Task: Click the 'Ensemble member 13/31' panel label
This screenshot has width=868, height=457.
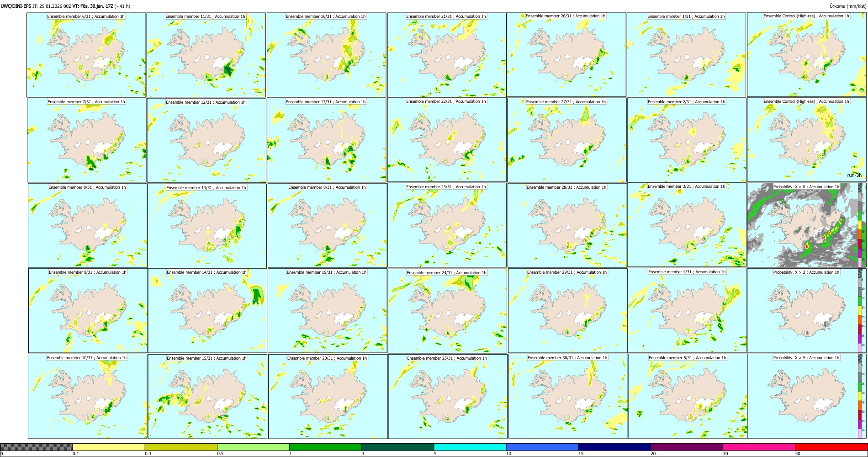Action: tap(206, 187)
